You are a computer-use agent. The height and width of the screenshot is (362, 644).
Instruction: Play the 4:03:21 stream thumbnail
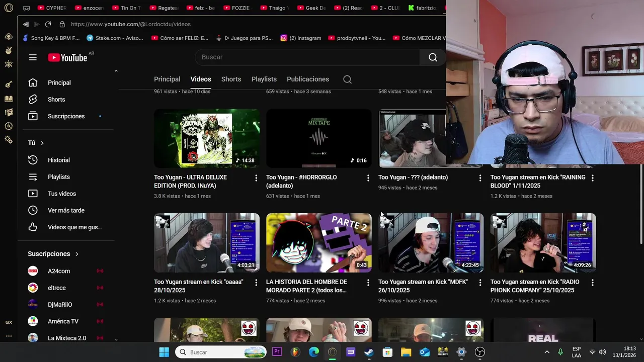(x=207, y=243)
